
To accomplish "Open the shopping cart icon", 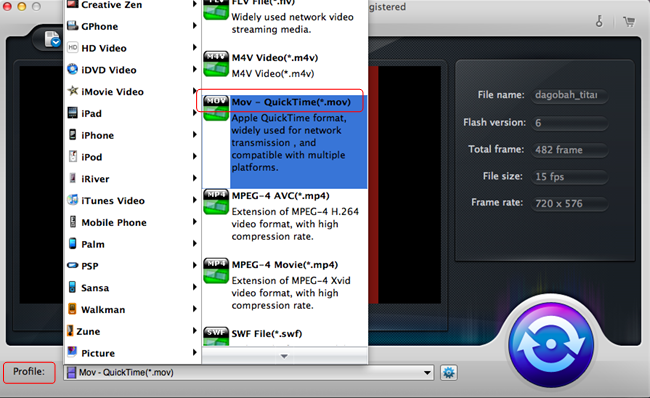I will pyautogui.click(x=629, y=21).
